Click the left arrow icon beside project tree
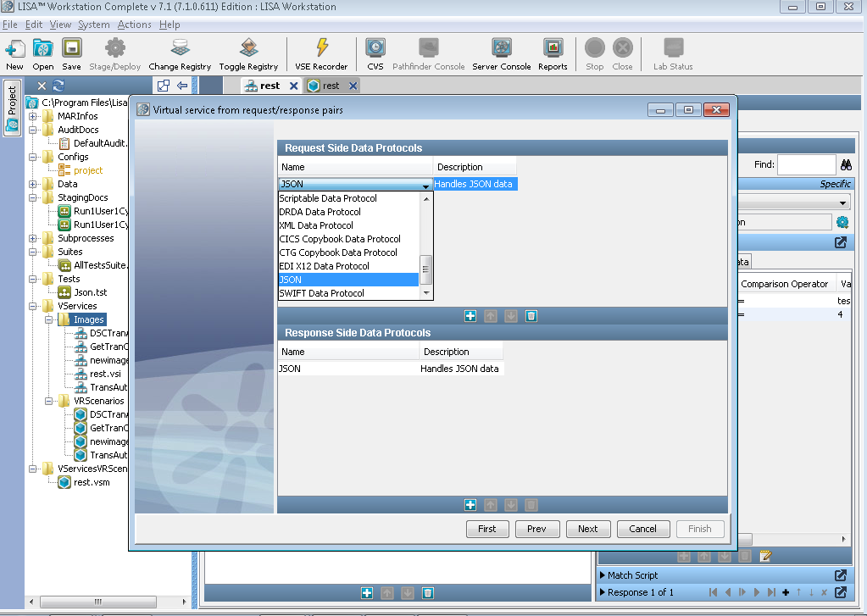Image resolution: width=867 pixels, height=616 pixels. (x=182, y=86)
